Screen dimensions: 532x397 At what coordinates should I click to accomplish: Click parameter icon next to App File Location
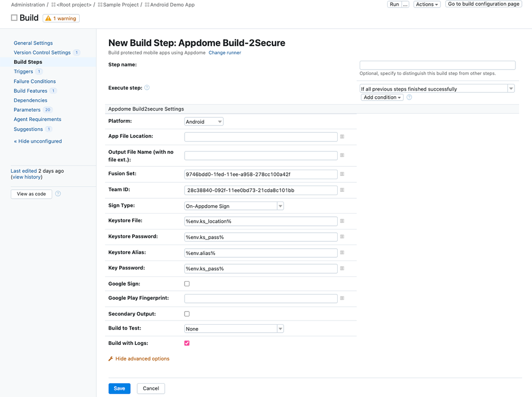pyautogui.click(x=342, y=137)
